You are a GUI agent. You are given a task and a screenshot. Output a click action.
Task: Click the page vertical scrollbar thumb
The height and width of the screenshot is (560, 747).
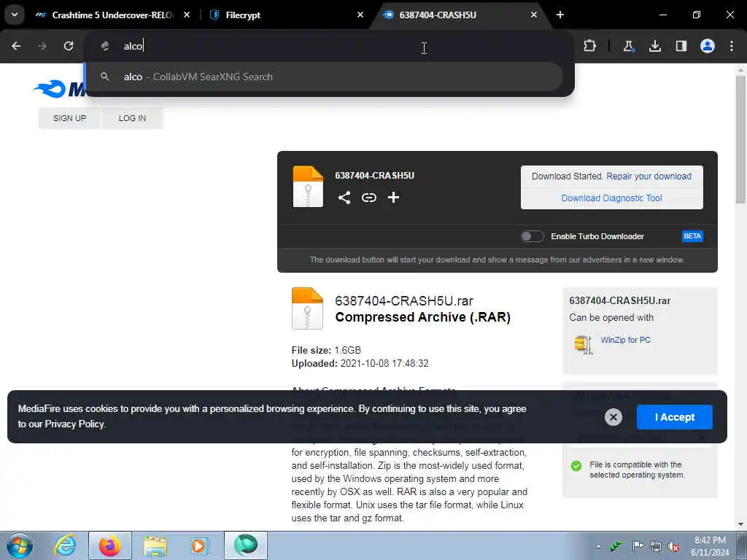(740, 139)
